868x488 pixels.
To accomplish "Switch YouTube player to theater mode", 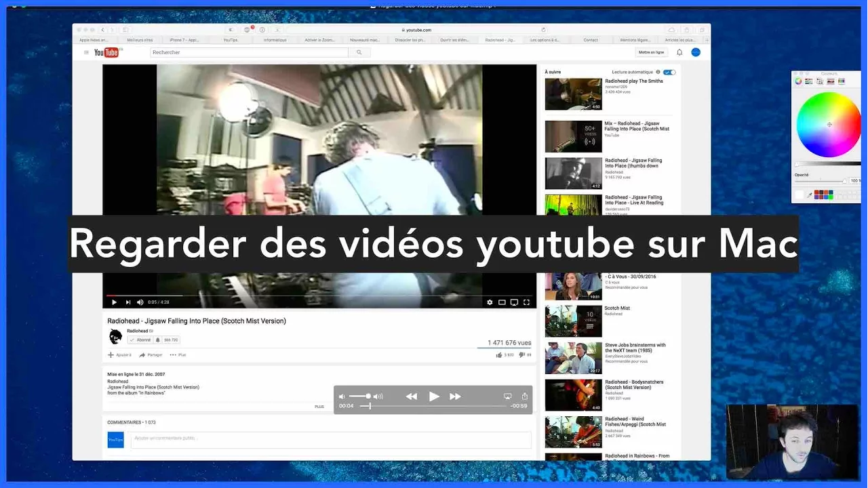I will point(502,302).
